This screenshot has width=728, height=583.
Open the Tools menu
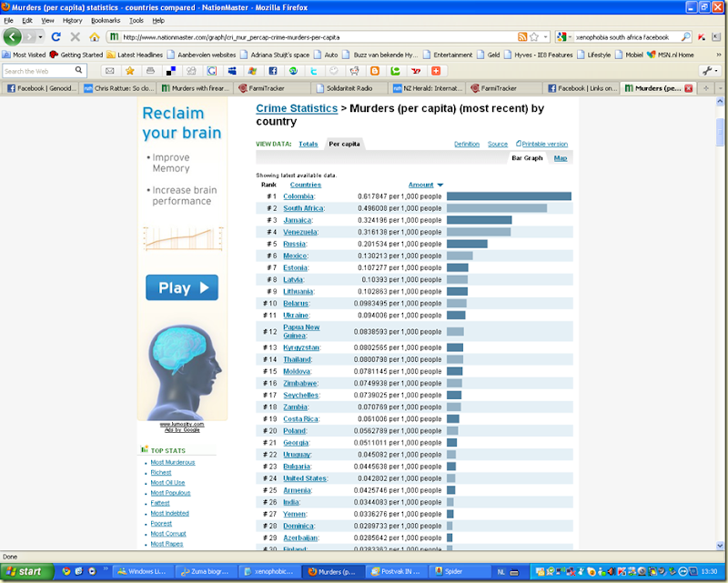(x=136, y=20)
